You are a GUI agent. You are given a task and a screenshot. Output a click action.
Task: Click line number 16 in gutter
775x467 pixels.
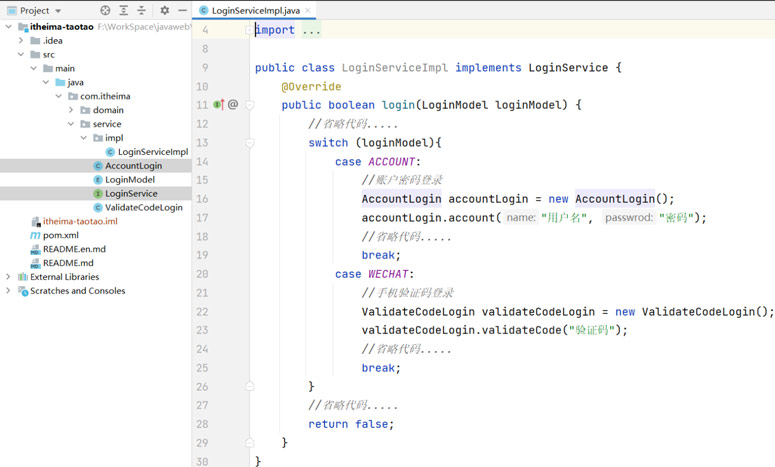[x=202, y=199]
